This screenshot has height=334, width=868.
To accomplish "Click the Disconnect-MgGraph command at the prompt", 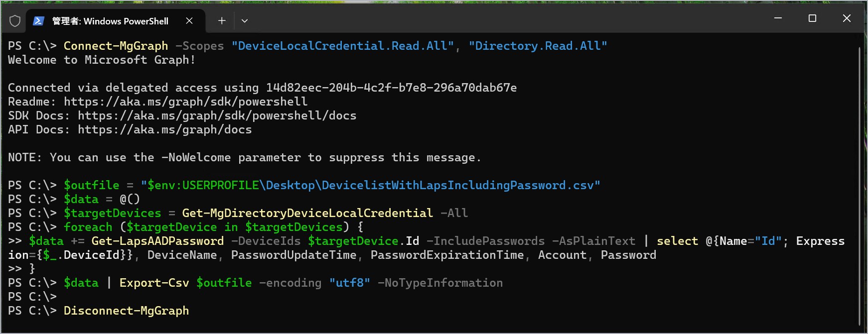I will 126,311.
